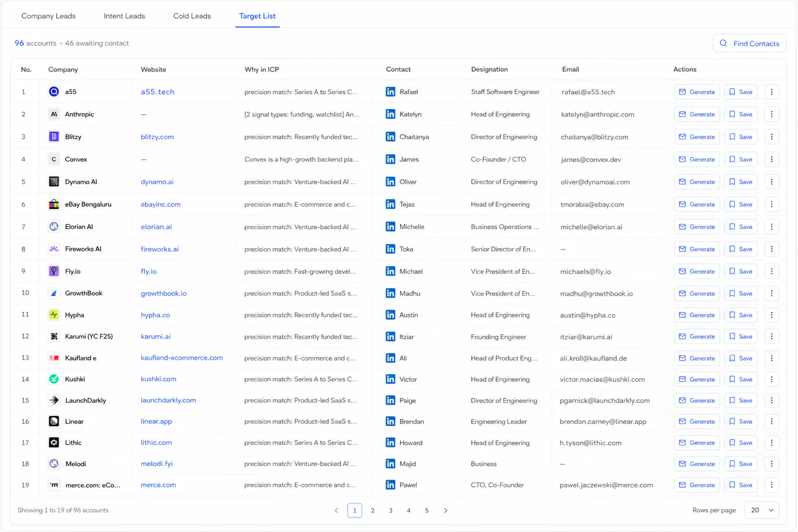Click 'Co-Founder / CTO' designation cell
The height and width of the screenshot is (532, 798).
coord(498,159)
